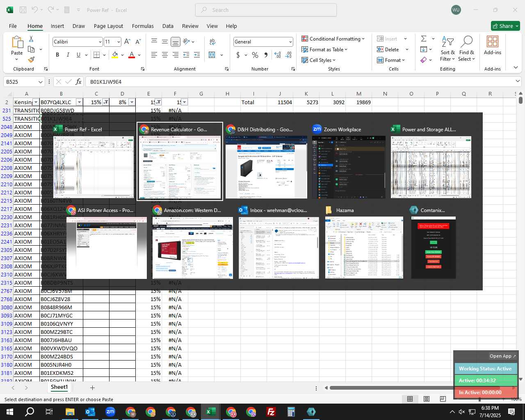The image size is (525, 420).
Task: Open font size 11 dropdown
Action: [119, 42]
